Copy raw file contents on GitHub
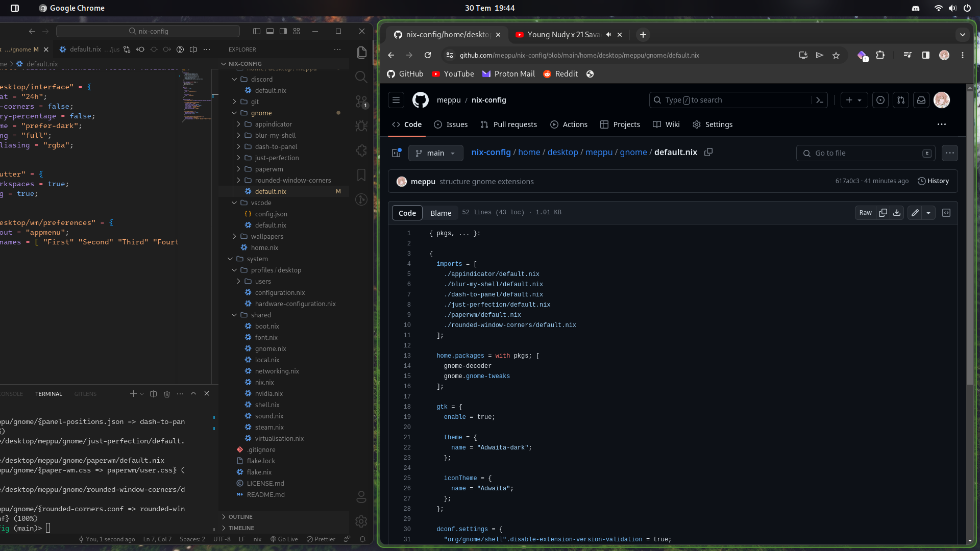This screenshot has height=551, width=980. 883,213
